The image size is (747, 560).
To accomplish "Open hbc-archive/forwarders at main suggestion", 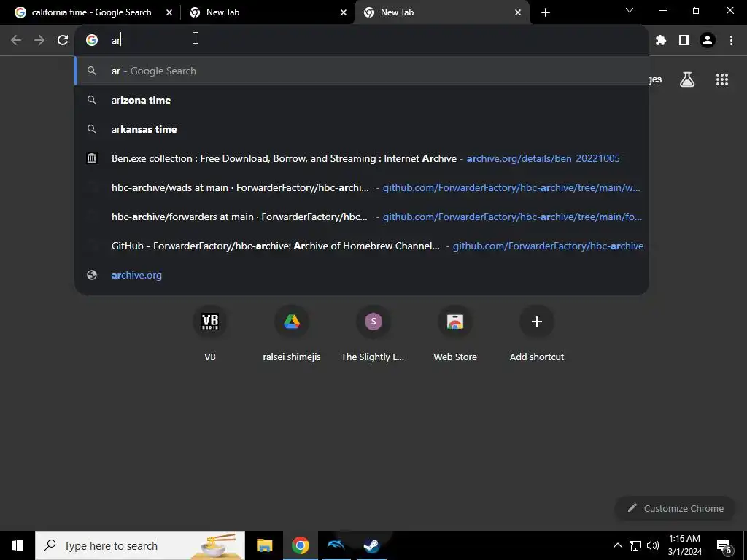I will tap(362, 217).
